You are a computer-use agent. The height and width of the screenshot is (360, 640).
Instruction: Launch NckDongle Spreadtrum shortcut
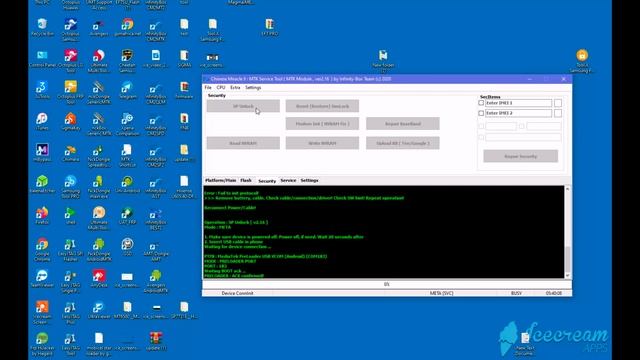(x=99, y=155)
